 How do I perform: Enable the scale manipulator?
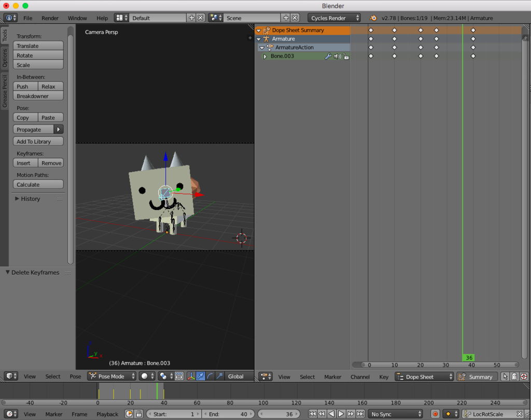[x=219, y=376]
